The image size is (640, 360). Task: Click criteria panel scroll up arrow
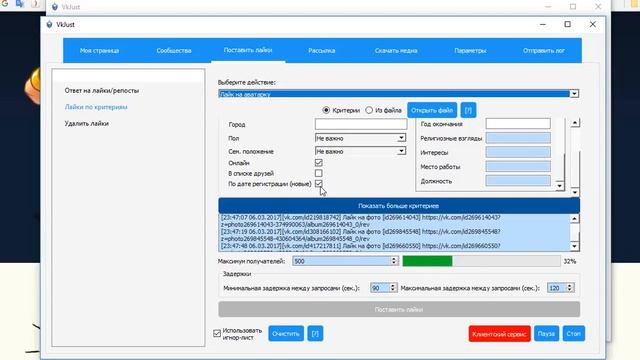tap(575, 123)
